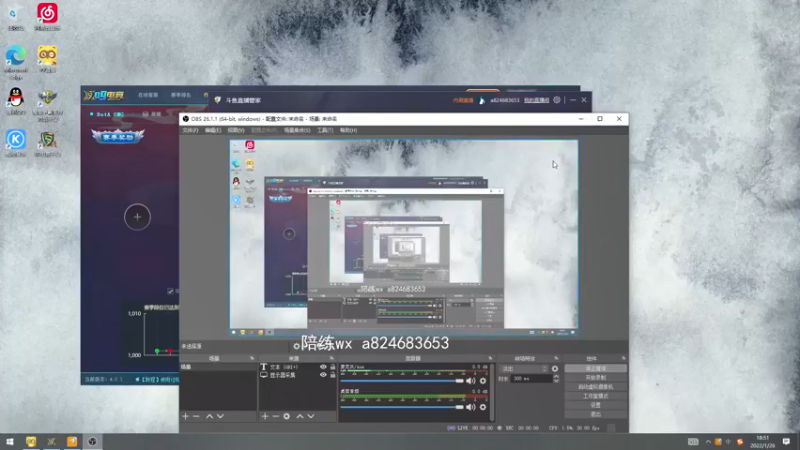This screenshot has width=800, height=450.
Task: Open Microsoft Edge desktop shortcut
Action: (16, 62)
